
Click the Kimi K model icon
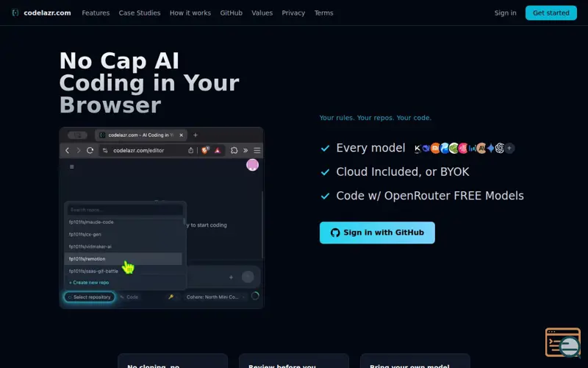coord(417,149)
